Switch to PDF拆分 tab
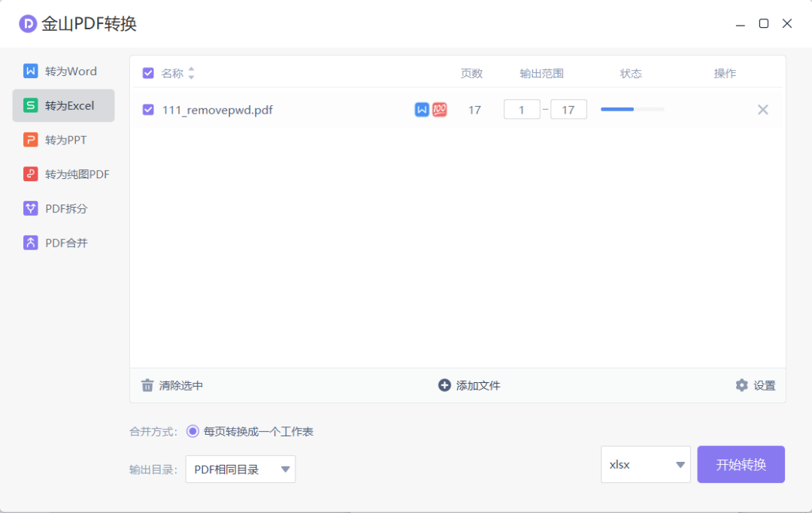 [64, 208]
